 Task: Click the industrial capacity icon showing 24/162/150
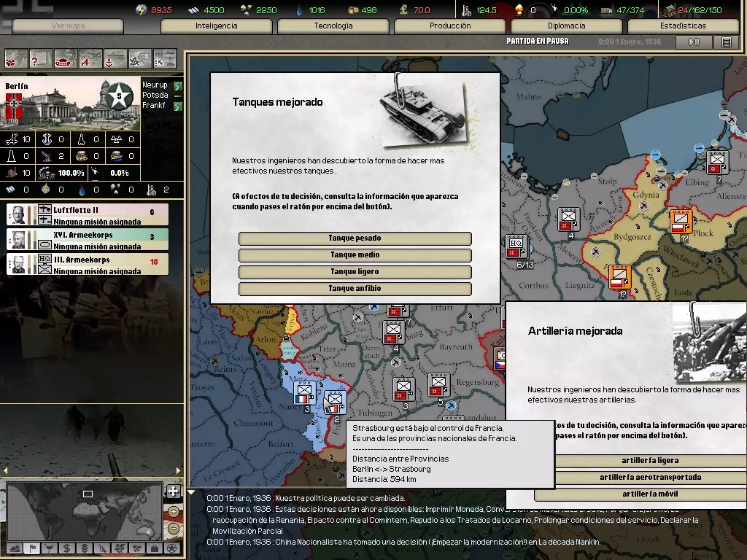point(670,10)
